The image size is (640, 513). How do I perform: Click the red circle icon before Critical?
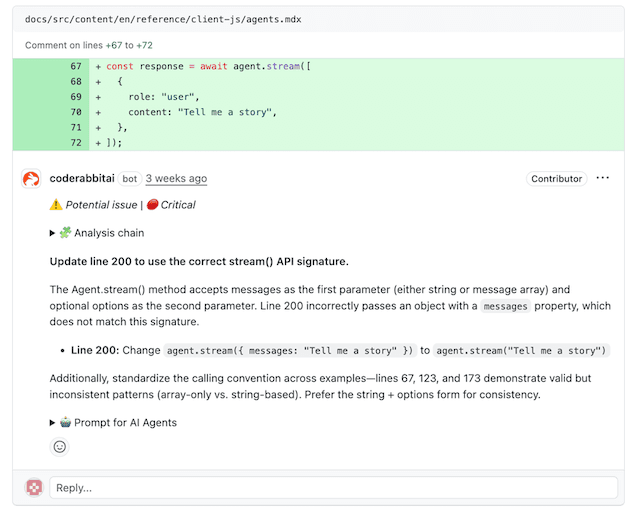pyautogui.click(x=152, y=205)
